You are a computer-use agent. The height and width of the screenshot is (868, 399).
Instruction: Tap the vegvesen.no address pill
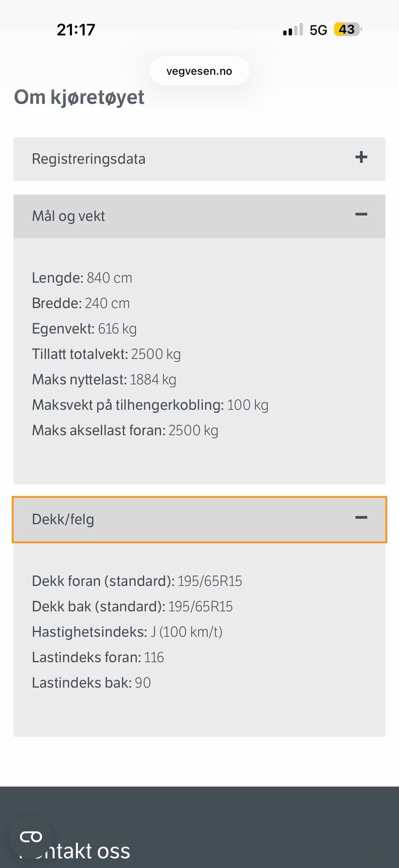(199, 71)
